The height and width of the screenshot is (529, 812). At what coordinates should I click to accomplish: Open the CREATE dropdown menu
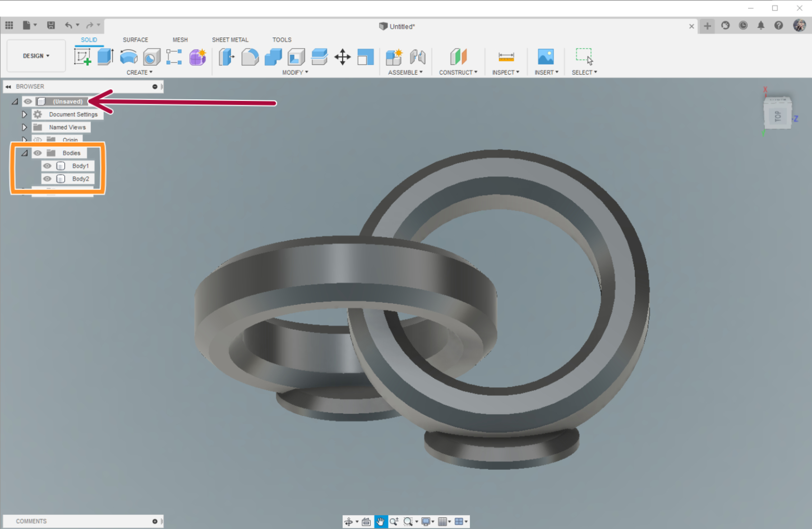(x=140, y=72)
